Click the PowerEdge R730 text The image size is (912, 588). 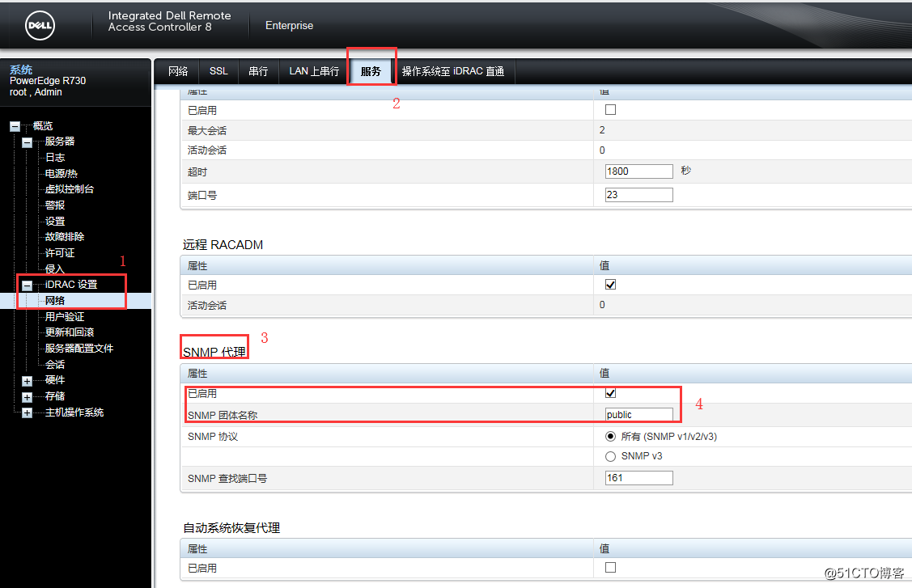[x=48, y=81]
